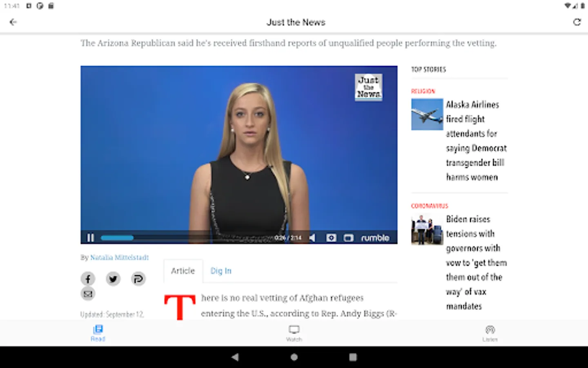Open the Rumble logo link
588x368 pixels.
(x=375, y=238)
